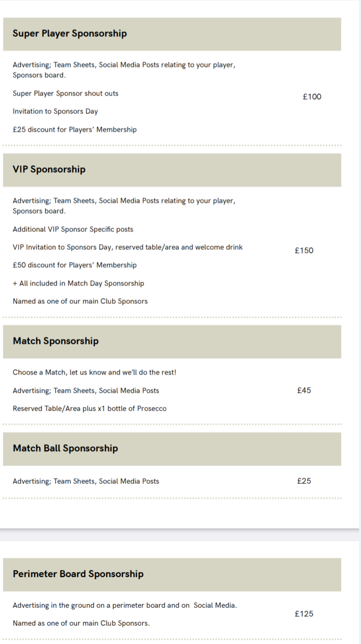Click the Match Sponsorship heading
The height and width of the screenshot is (644, 361).
(x=56, y=341)
